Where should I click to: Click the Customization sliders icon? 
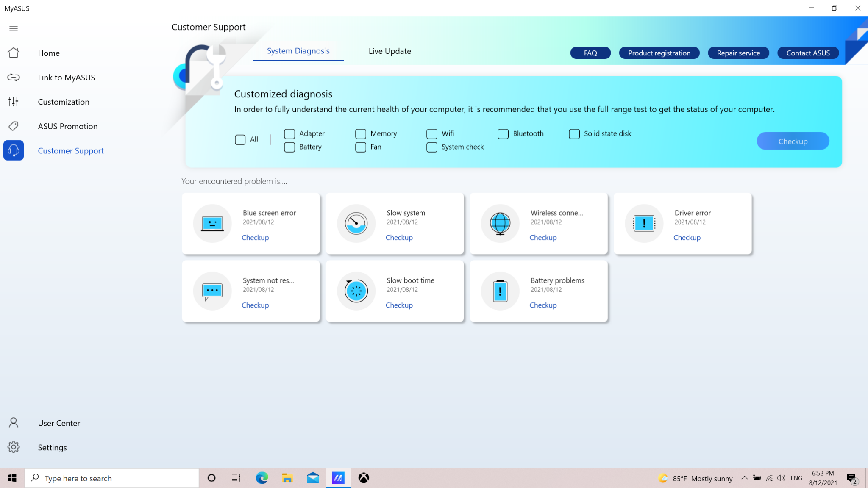[14, 102]
